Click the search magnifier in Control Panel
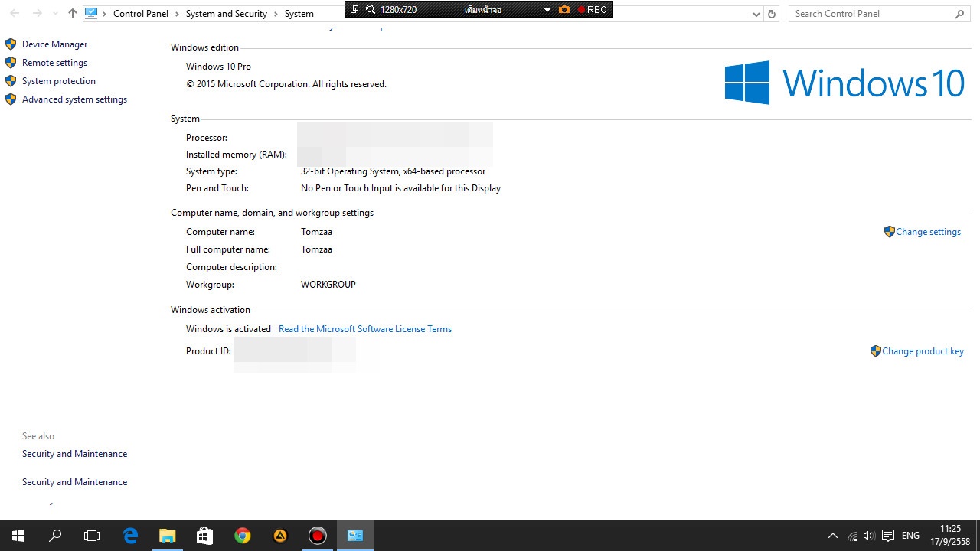 [960, 14]
